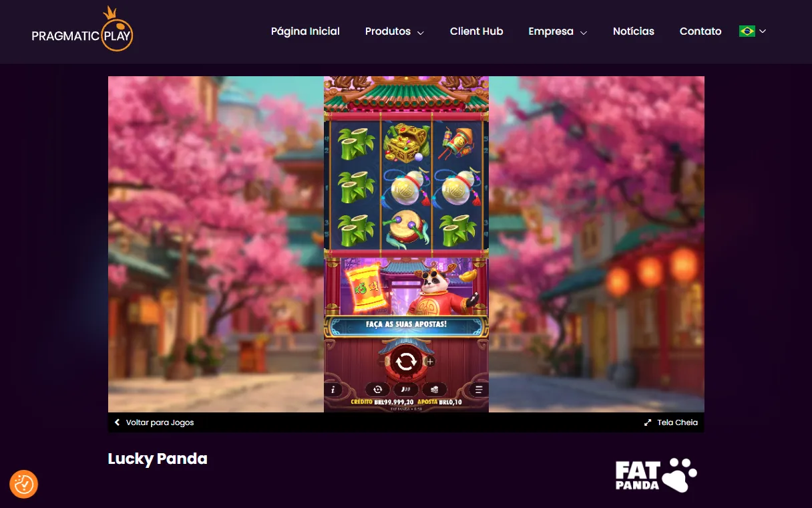Open bet settings with the coins icon
This screenshot has height=508, width=812.
pos(435,389)
